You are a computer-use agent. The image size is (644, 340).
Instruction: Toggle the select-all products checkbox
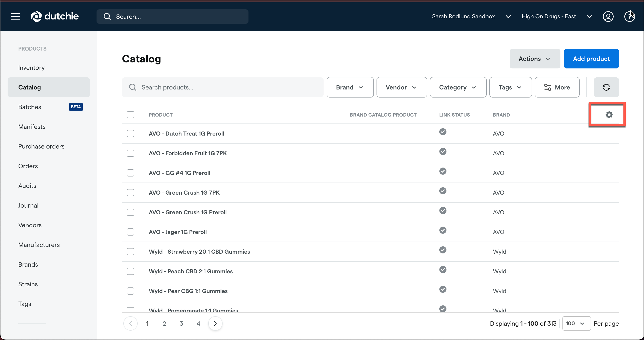click(130, 115)
